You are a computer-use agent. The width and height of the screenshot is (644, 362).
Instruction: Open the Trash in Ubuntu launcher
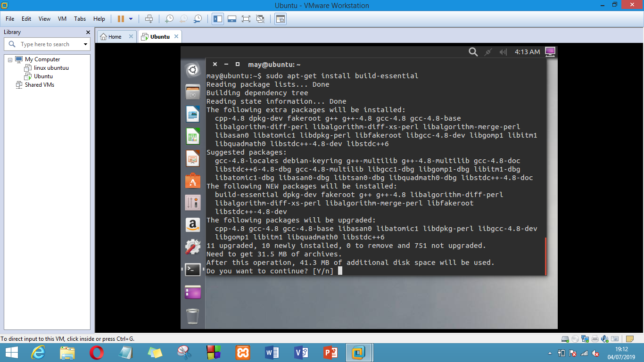click(192, 316)
